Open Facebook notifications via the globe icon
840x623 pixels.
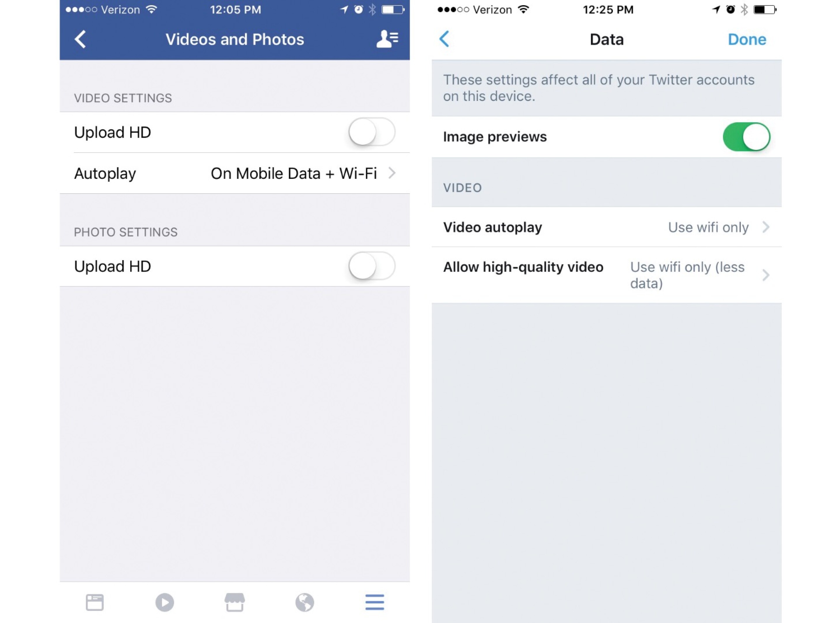(304, 602)
